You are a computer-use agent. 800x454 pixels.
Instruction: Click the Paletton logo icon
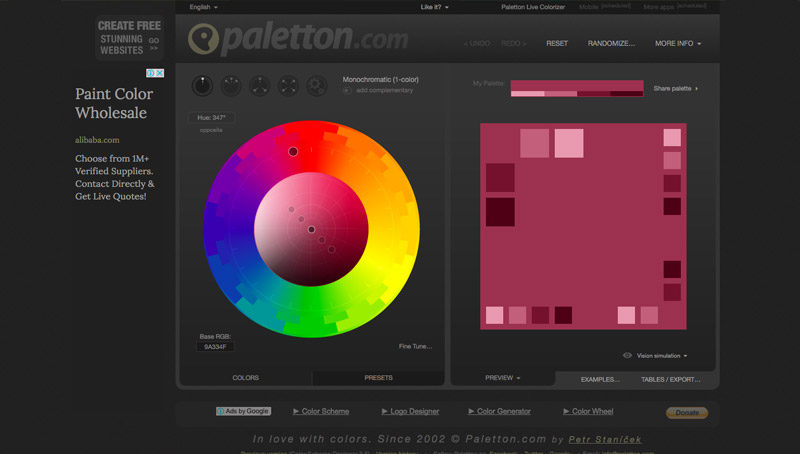[x=204, y=39]
